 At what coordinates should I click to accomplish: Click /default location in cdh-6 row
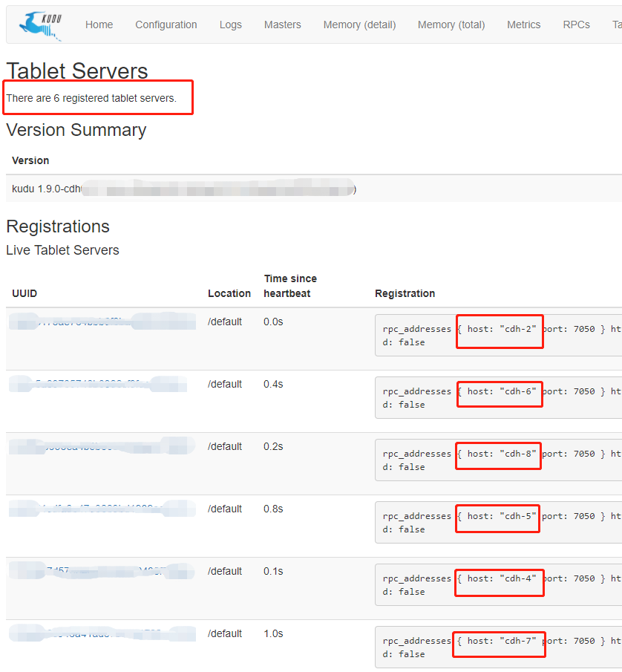pos(225,385)
